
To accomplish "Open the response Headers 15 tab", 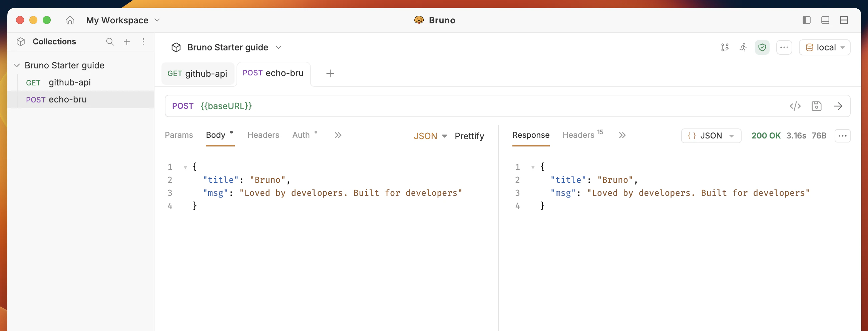I will pyautogui.click(x=582, y=135).
